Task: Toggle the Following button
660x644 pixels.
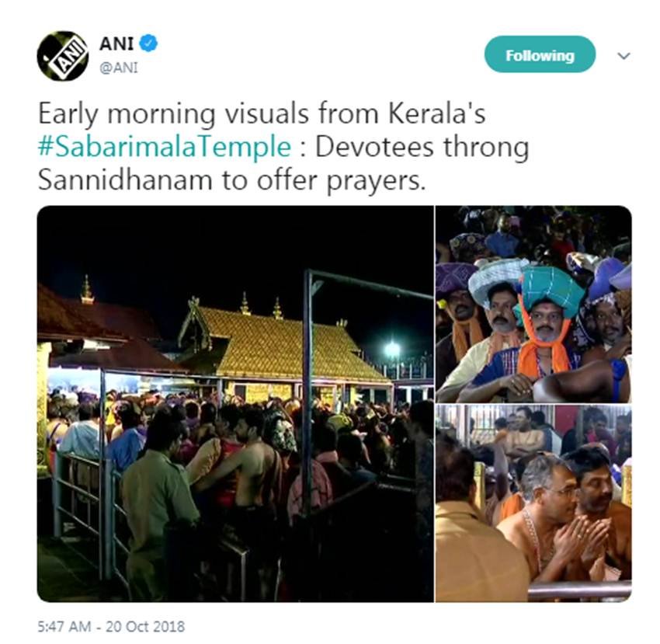Action: pos(540,54)
